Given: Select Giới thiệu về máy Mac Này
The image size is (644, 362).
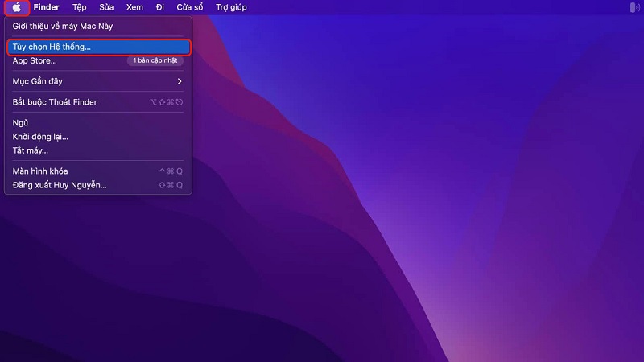Looking at the screenshot, I should click(63, 26).
